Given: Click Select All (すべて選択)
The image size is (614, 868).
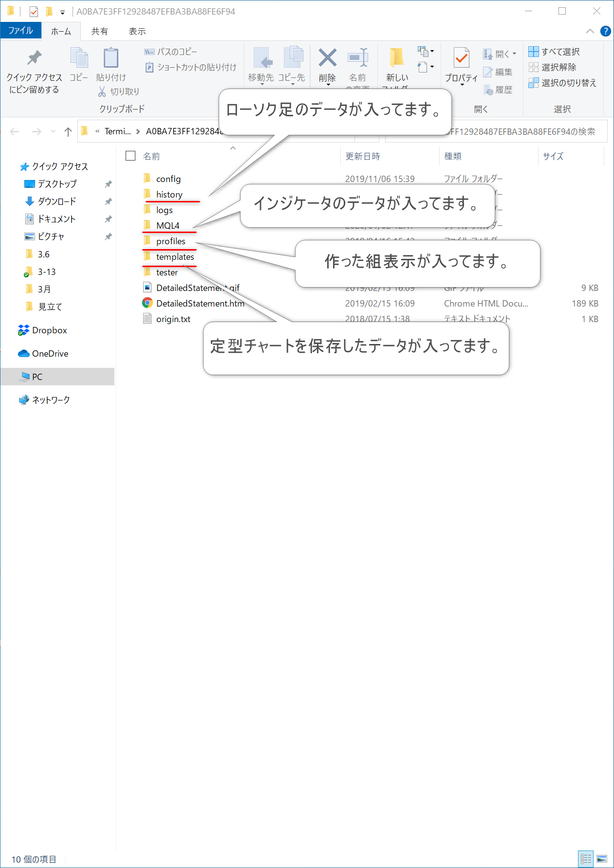Looking at the screenshot, I should [554, 52].
